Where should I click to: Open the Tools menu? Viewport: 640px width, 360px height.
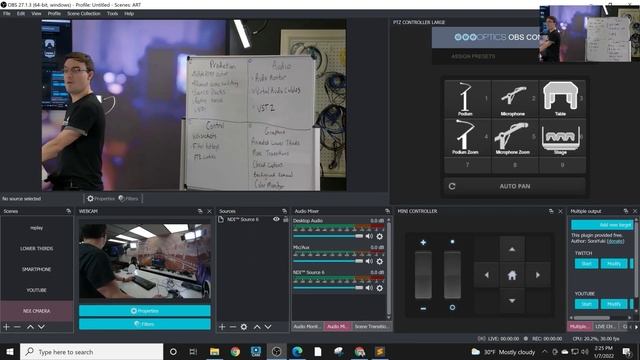(112, 13)
